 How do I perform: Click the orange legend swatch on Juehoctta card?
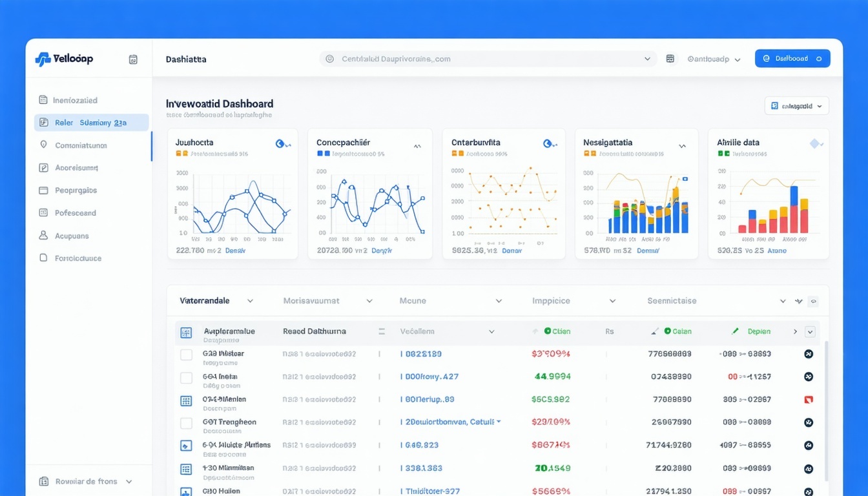click(179, 154)
